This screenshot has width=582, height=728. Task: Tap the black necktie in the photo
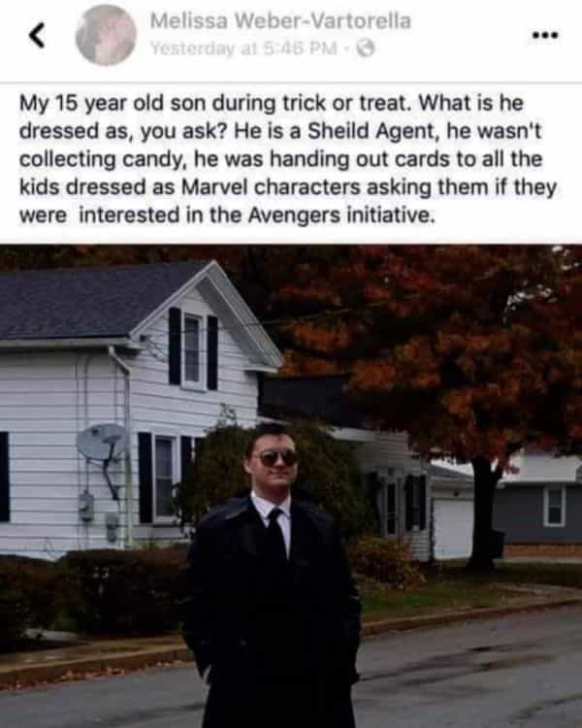tap(276, 529)
